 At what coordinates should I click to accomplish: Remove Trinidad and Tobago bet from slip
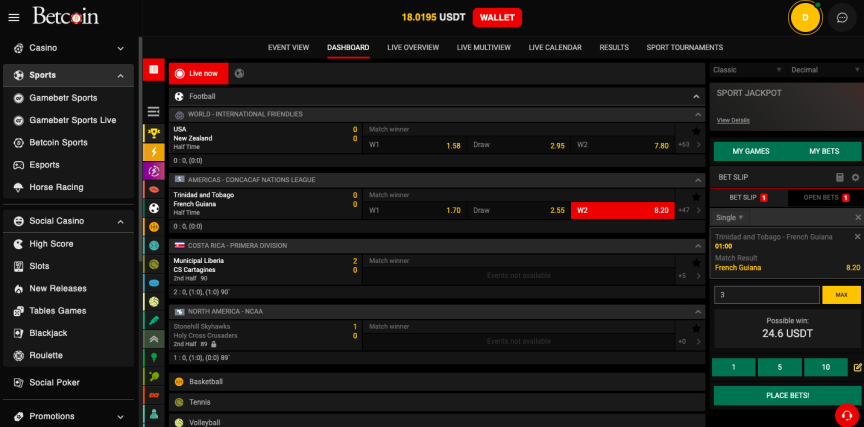[x=857, y=236]
